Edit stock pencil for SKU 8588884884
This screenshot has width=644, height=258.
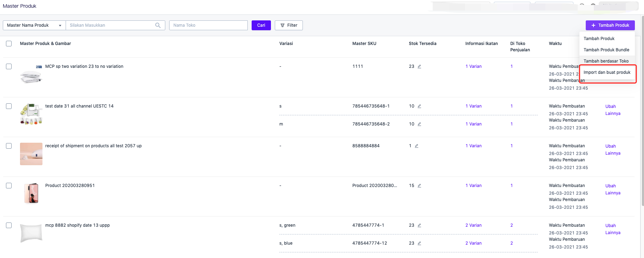[417, 146]
